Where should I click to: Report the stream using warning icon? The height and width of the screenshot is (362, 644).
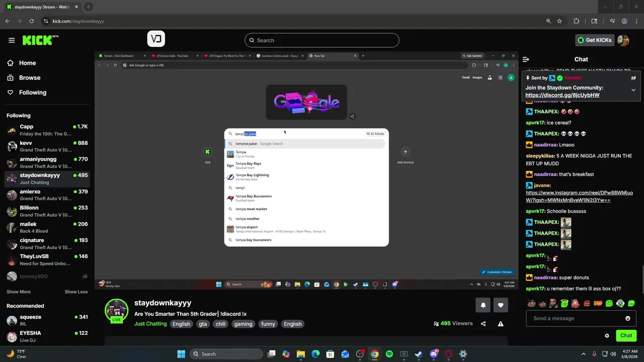click(501, 324)
